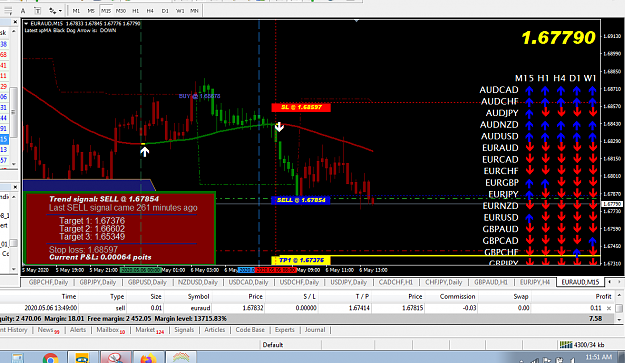Screen dimensions: 625x363
Task: Click the white up arrow buy signal
Action: tap(144, 151)
